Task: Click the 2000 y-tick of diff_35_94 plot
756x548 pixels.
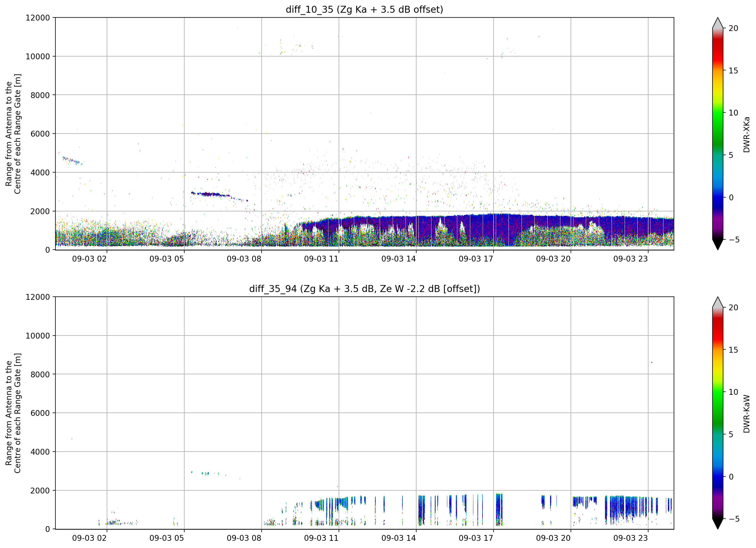Action: 40,491
